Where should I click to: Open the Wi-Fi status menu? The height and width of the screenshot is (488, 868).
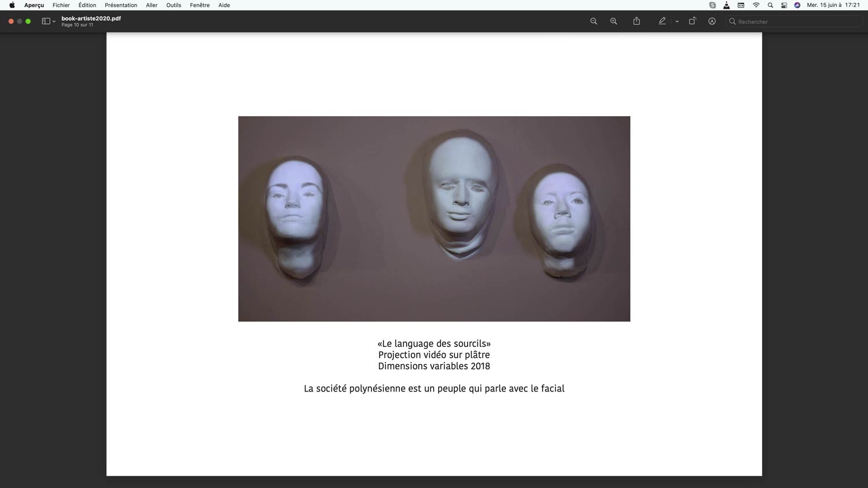[x=756, y=5]
